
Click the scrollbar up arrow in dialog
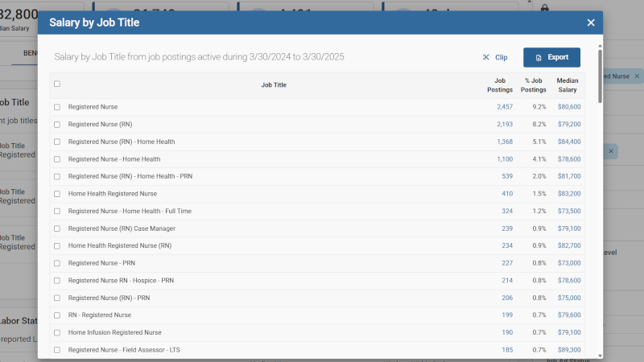[600, 46]
